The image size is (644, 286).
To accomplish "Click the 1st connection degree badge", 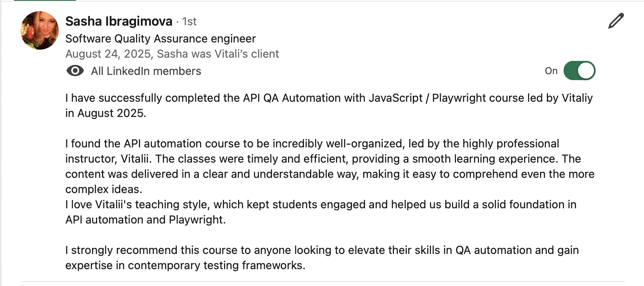I will pos(189,22).
